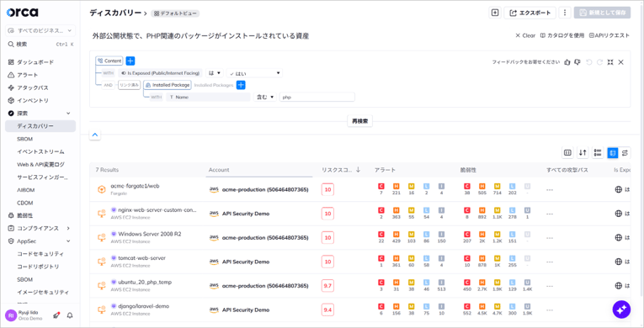Viewport: 644px width, 328px height.
Task: Open the すべてのビジネス unit dropdown
Action: coord(40,31)
